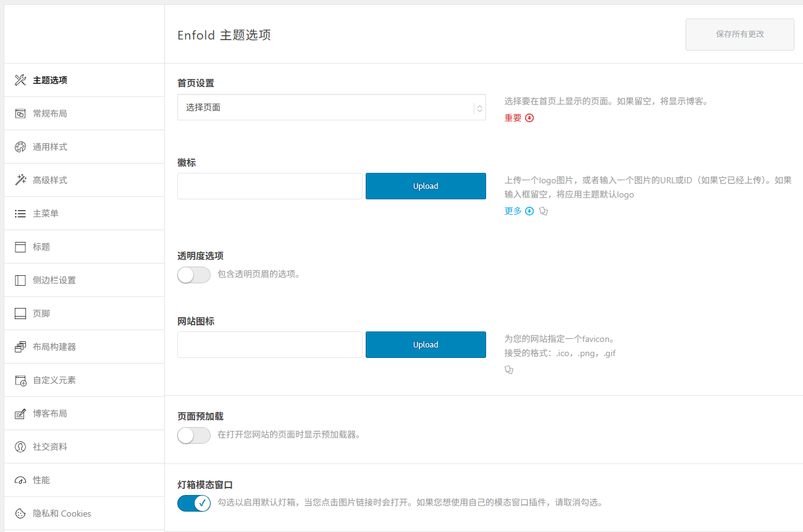This screenshot has height=532, width=803.
Task: Disable the 灯箱模态窗口 toggle
Action: [x=194, y=503]
